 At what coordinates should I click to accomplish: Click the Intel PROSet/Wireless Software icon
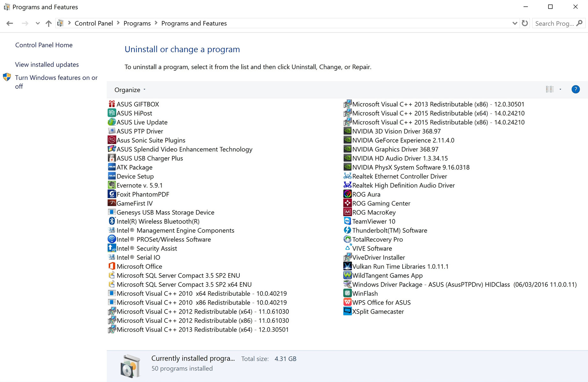click(x=112, y=239)
